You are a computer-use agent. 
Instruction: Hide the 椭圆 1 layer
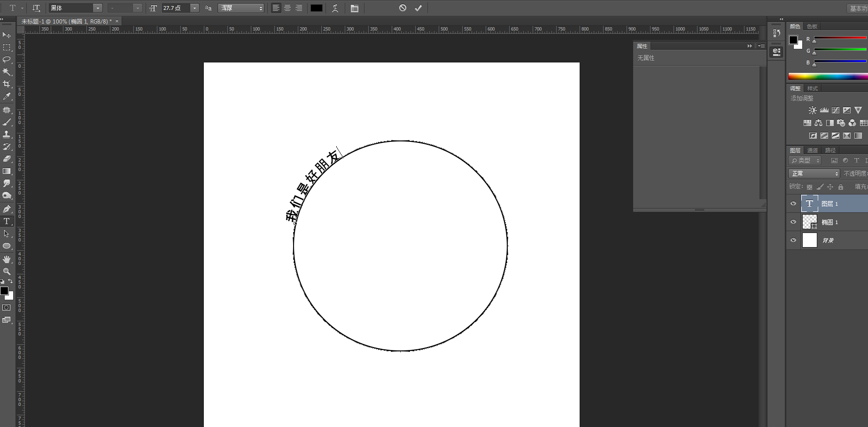(793, 222)
